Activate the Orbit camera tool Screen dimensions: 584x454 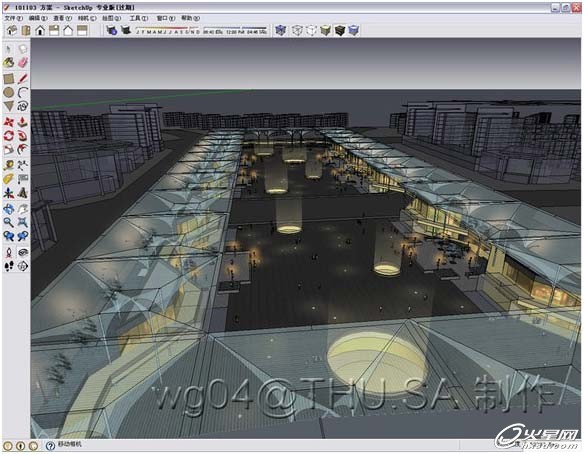point(9,209)
